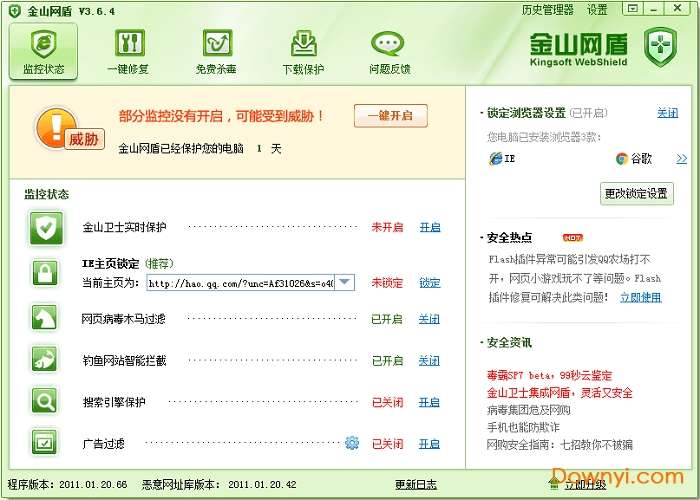This screenshot has width=700, height=500.
Task: Click the 钓鱼网站智能拦截 fish icon
Action: (44, 359)
